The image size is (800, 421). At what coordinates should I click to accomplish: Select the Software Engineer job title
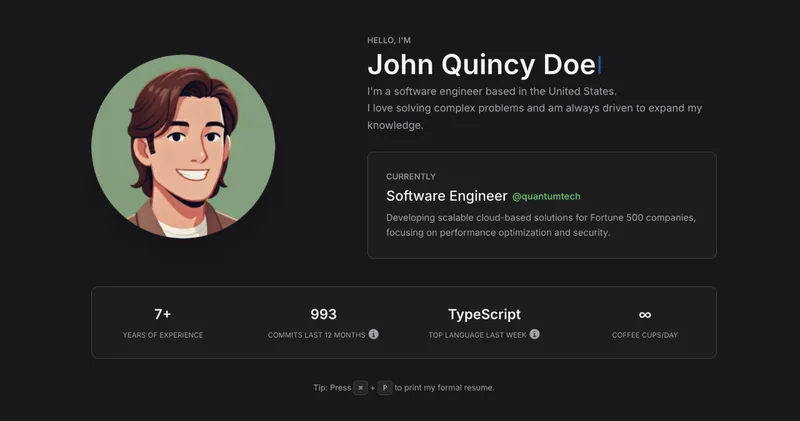pos(446,196)
